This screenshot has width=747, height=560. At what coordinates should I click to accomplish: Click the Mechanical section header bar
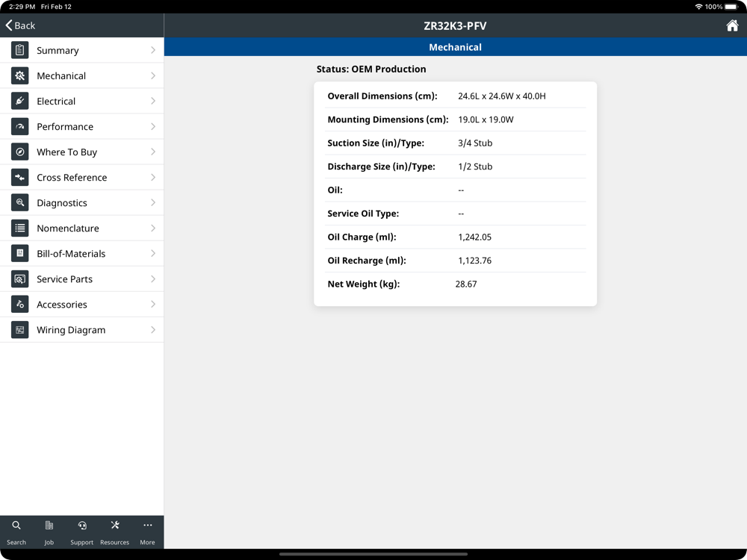pyautogui.click(x=456, y=46)
